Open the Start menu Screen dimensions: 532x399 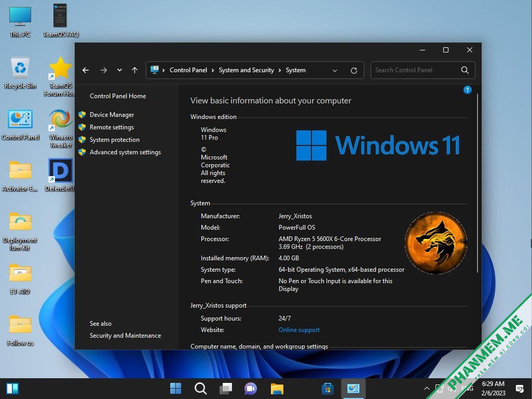pyautogui.click(x=175, y=388)
